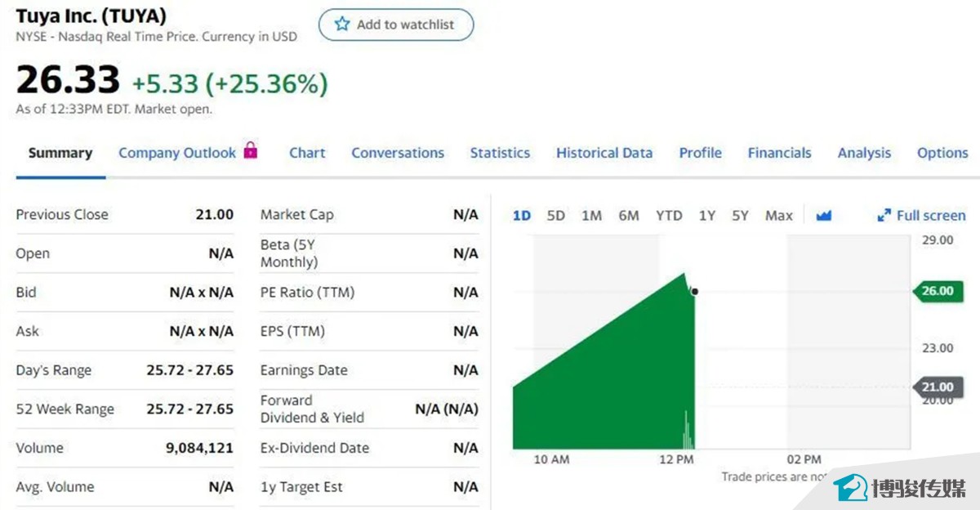Click the PE Ratio (TTM) label
Image resolution: width=980 pixels, height=510 pixels.
tap(307, 293)
